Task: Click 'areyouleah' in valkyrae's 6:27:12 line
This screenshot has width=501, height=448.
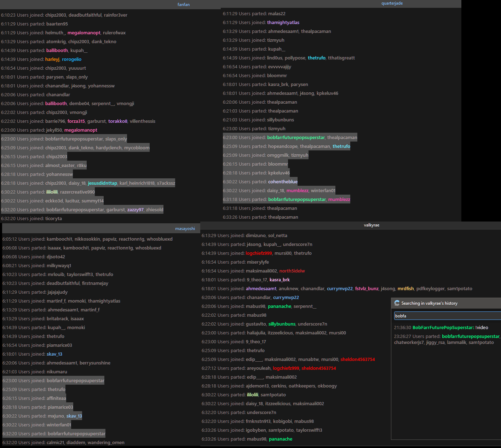Action: (259, 368)
